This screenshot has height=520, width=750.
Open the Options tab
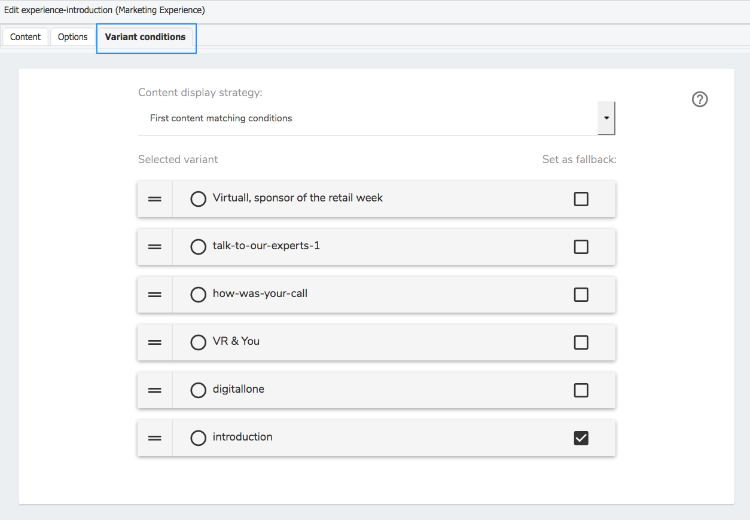(x=73, y=37)
